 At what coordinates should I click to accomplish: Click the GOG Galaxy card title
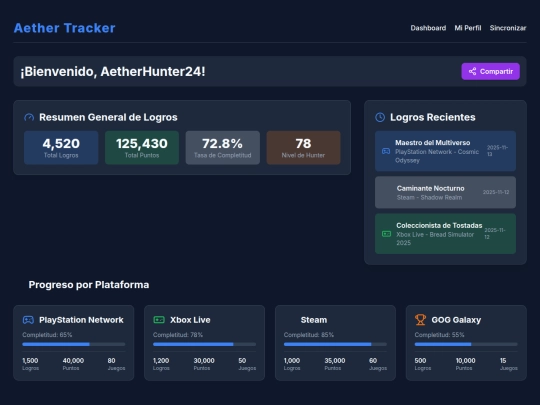point(456,320)
